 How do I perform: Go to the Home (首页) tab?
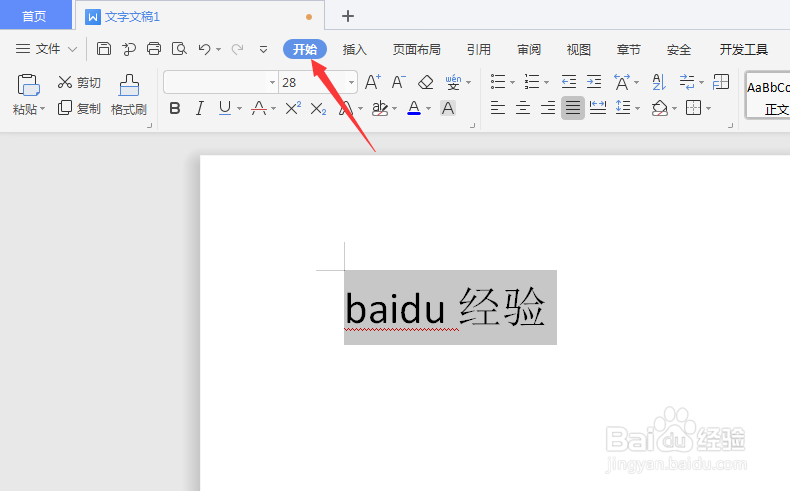coord(34,16)
